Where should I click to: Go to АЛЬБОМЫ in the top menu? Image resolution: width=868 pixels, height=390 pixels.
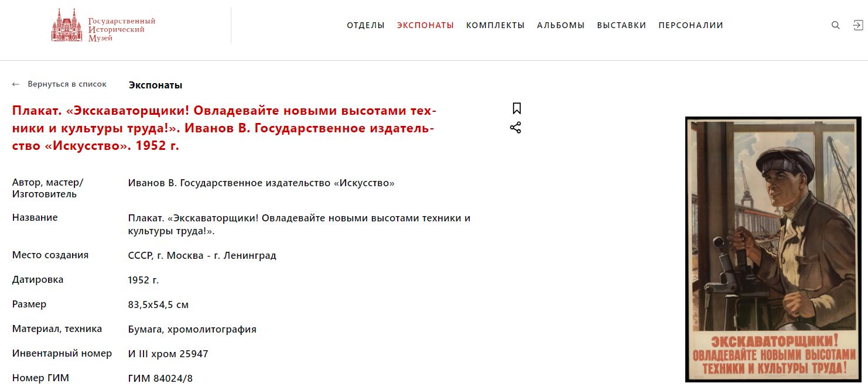click(561, 25)
